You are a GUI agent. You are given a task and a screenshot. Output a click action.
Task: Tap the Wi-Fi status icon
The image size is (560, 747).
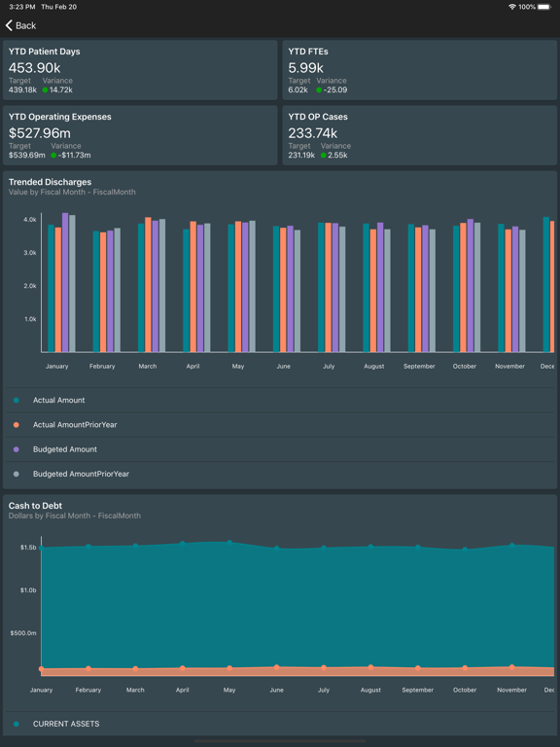tap(512, 7)
